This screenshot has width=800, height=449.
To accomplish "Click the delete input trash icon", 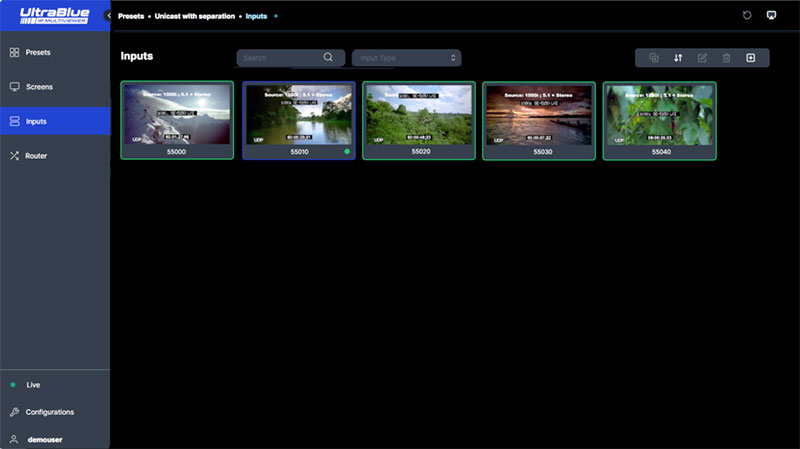I will tap(727, 58).
